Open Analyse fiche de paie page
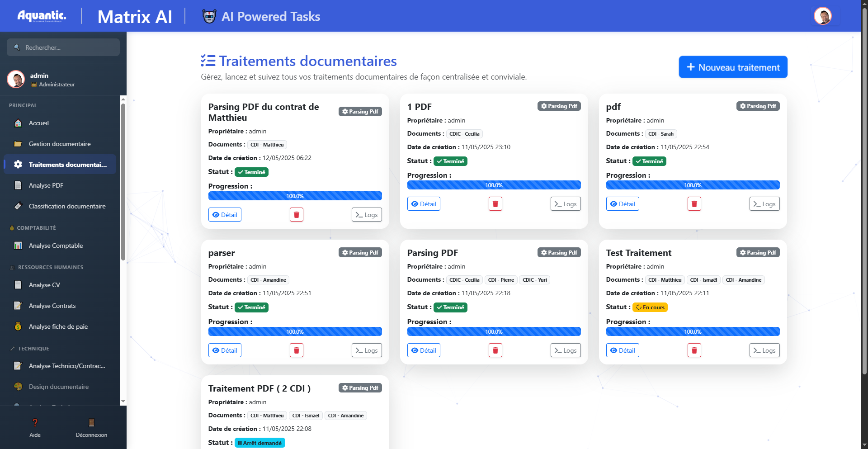This screenshot has width=868, height=449. pos(58,326)
